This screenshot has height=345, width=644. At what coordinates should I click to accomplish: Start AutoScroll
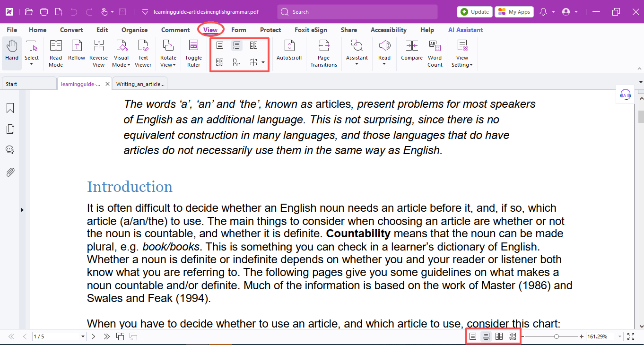[289, 50]
